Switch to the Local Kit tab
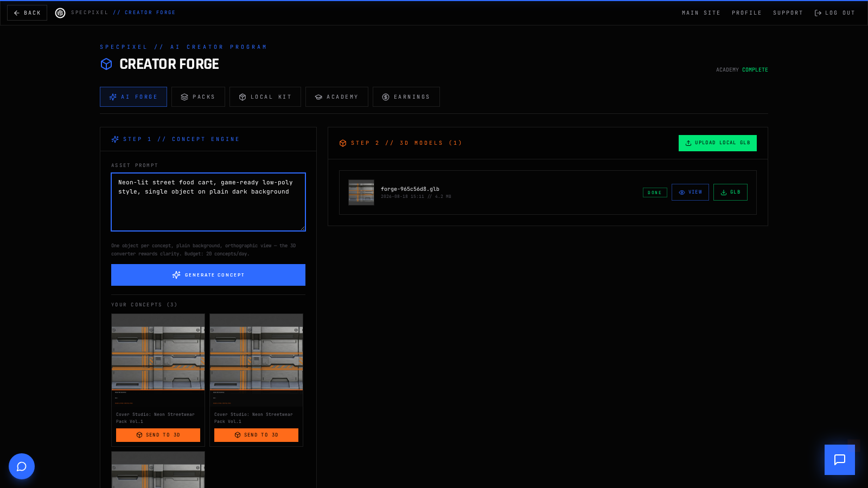Image resolution: width=868 pixels, height=488 pixels. pyautogui.click(x=265, y=97)
